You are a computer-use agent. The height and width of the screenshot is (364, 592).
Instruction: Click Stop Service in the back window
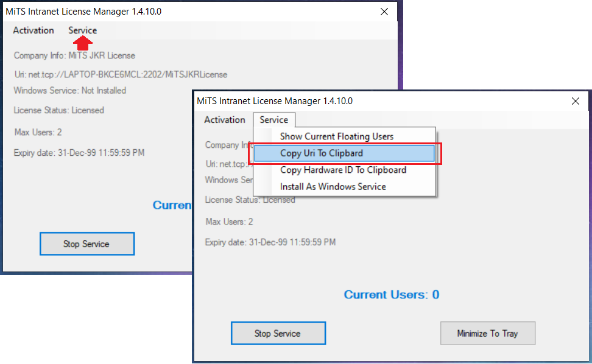pos(87,244)
